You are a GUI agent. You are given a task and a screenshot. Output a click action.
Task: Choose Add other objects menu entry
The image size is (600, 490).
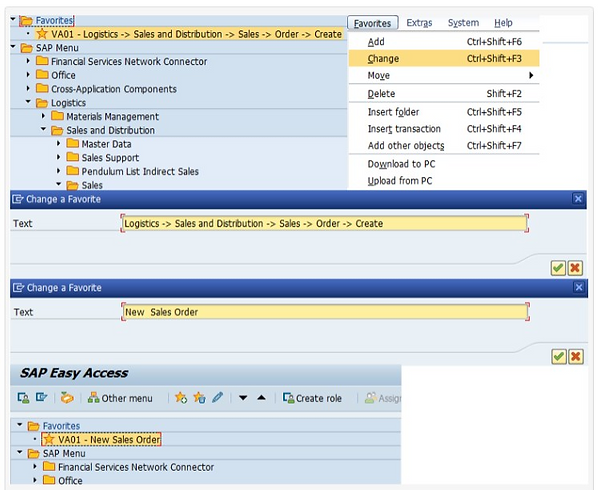(x=444, y=146)
